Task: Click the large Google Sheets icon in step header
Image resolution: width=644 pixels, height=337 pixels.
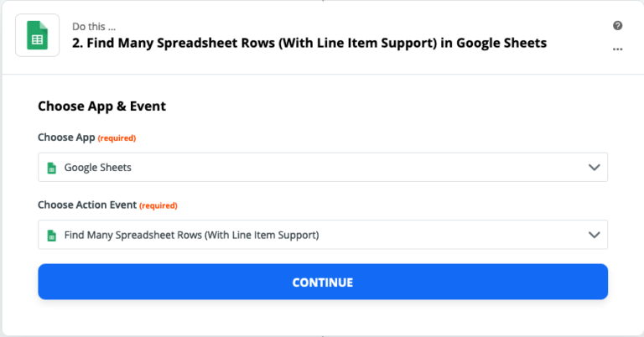Action: (37, 35)
